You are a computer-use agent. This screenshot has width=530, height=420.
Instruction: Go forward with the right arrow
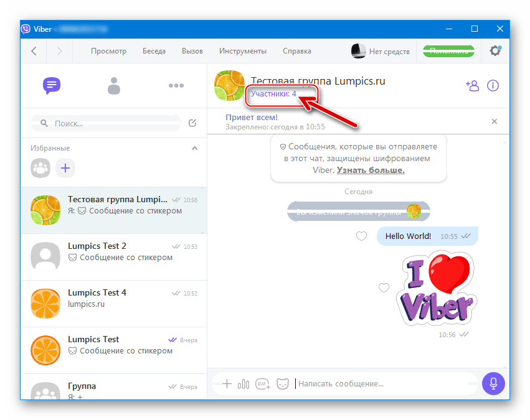point(60,51)
